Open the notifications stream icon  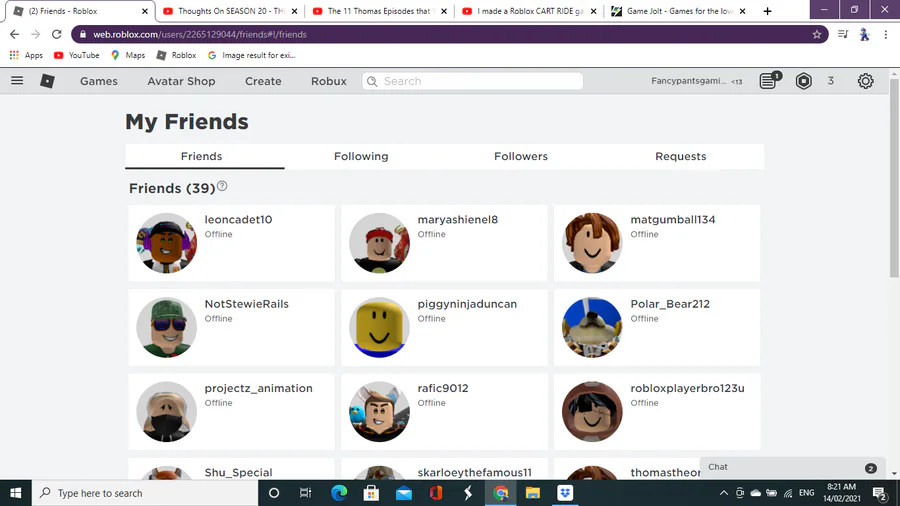pos(769,80)
